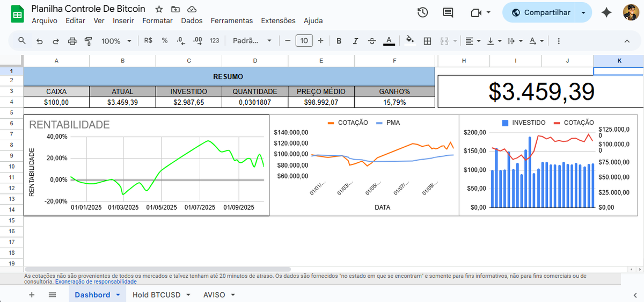
Task: Open the Share options dropdown arrow
Action: [x=583, y=12]
